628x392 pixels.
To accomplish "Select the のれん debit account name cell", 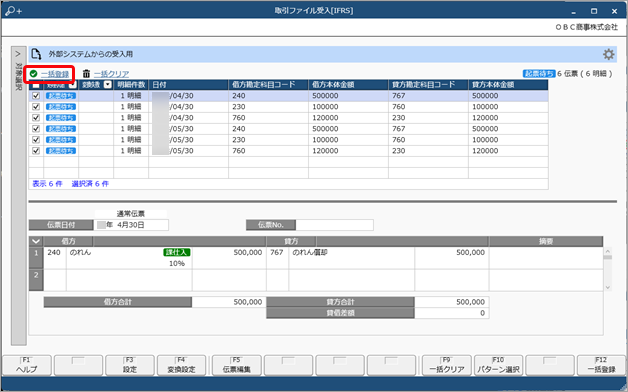I will [129, 258].
